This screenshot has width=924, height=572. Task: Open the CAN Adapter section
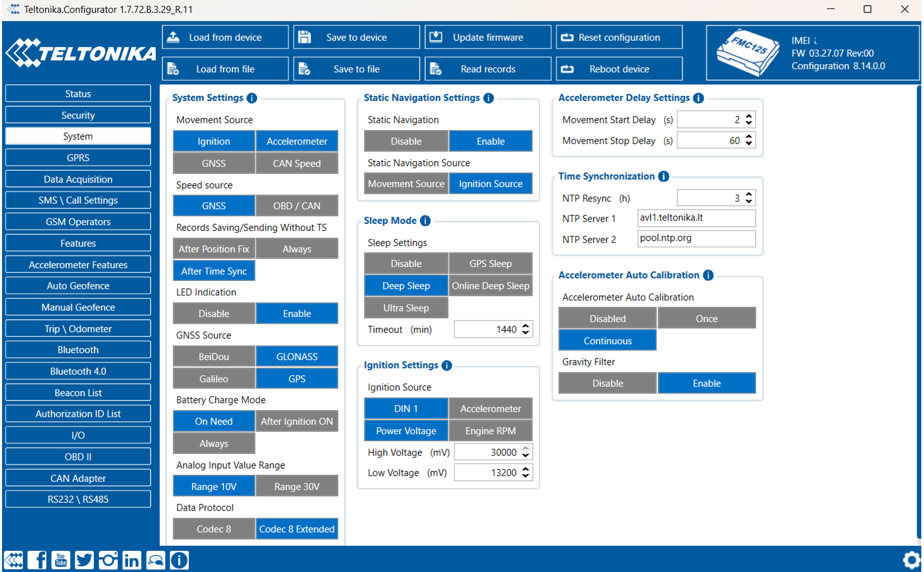[x=78, y=478]
